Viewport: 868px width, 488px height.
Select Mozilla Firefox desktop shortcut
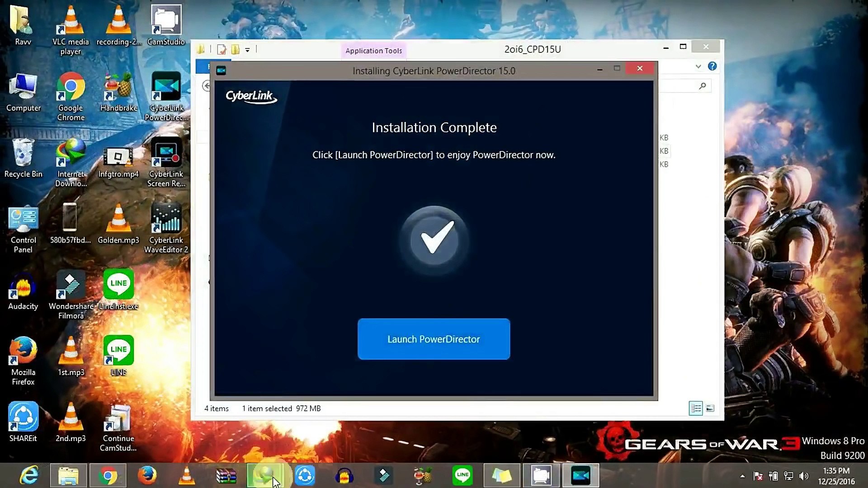point(23,361)
